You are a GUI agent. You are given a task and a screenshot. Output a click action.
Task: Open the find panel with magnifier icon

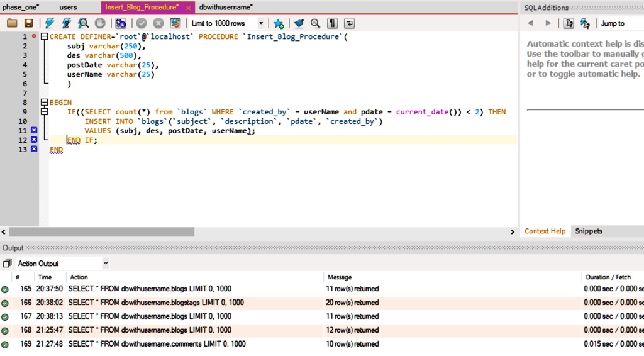(x=315, y=23)
